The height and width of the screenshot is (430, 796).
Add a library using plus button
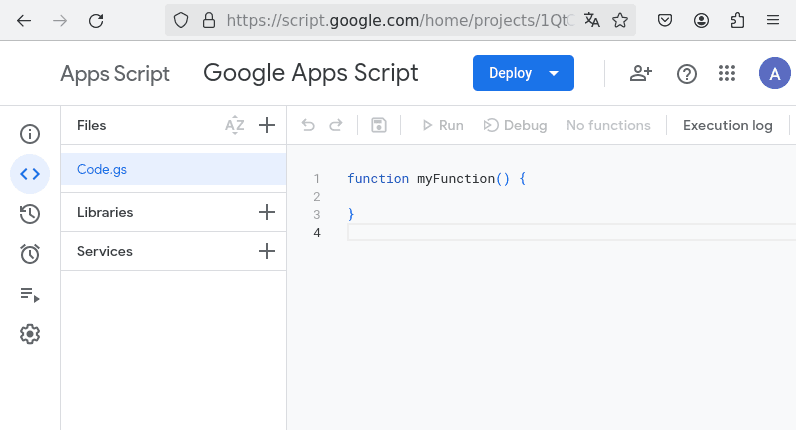tap(267, 212)
